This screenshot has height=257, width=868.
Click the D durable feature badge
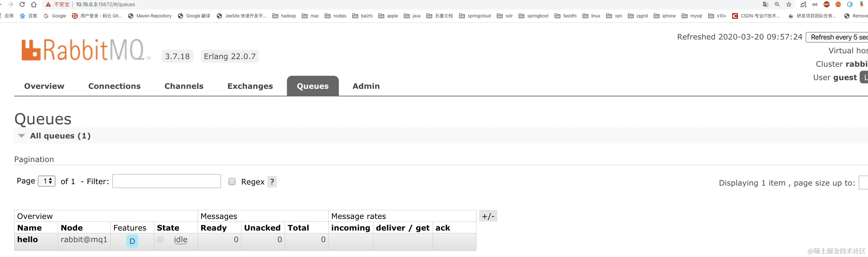[132, 241]
